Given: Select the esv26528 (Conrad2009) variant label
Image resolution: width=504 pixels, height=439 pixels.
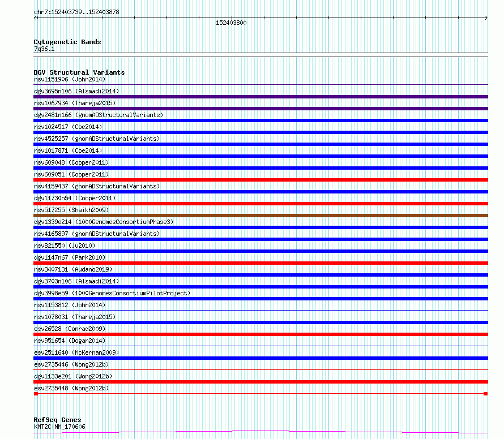Looking at the screenshot, I should point(70,329).
